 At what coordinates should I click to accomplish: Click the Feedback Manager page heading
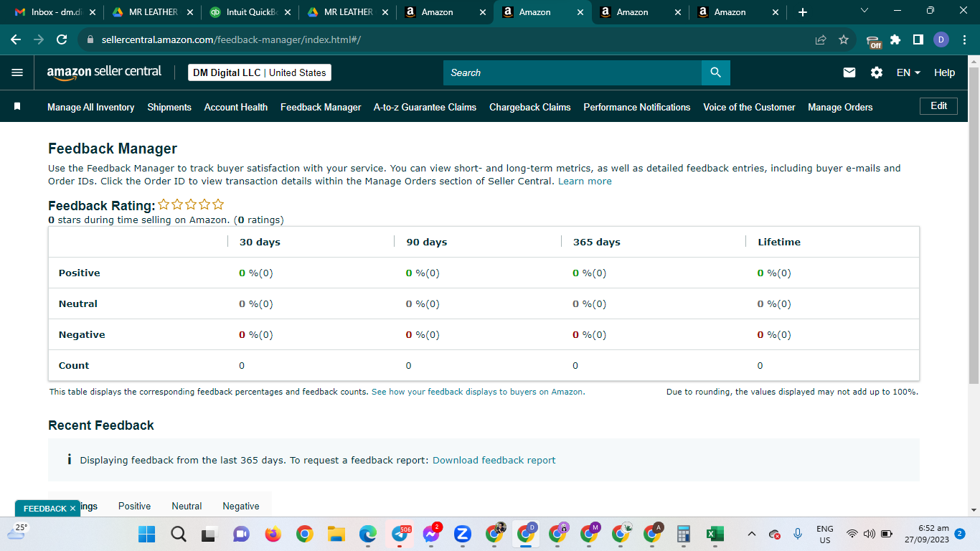113,149
